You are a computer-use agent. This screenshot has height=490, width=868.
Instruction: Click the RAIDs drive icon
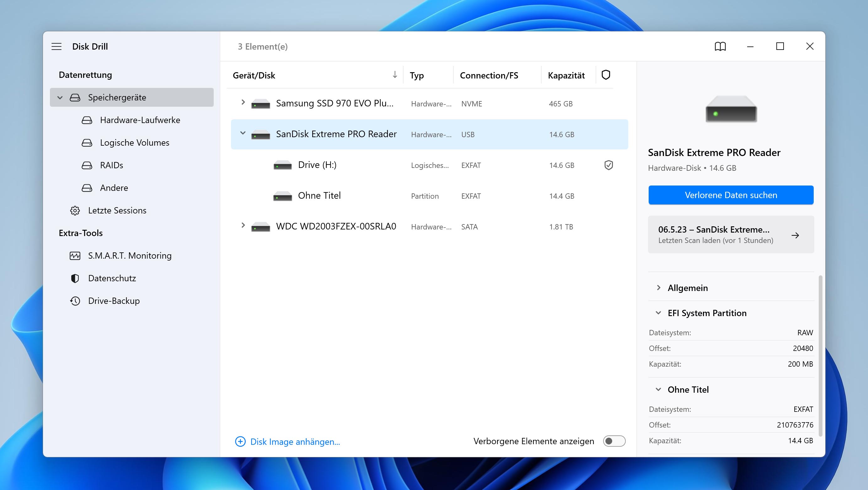[87, 165]
